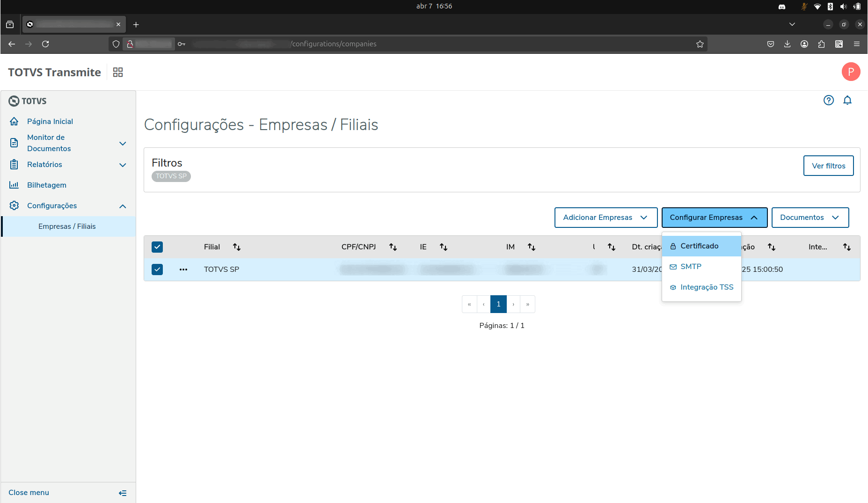Open the apps grid icon beside TOTVS Transmite
Viewport: 868px width, 503px height.
pos(118,72)
